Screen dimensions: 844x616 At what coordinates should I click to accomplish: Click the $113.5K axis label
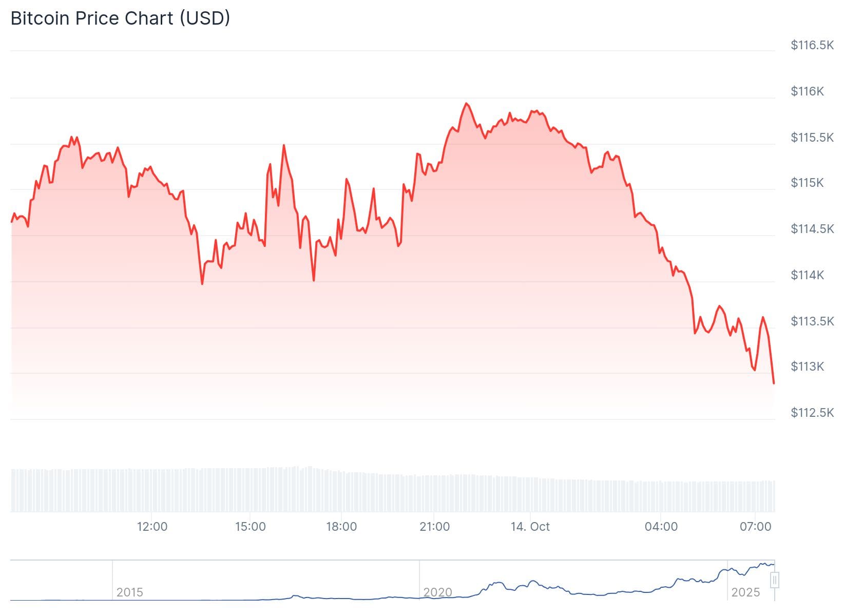[812, 321]
